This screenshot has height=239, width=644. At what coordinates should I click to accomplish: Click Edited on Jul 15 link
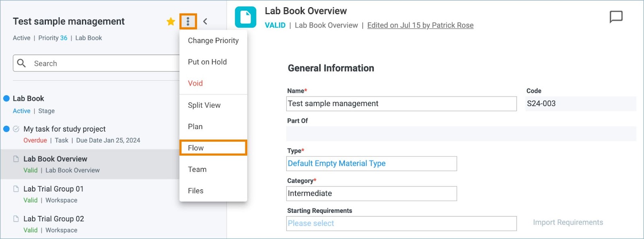pos(420,25)
